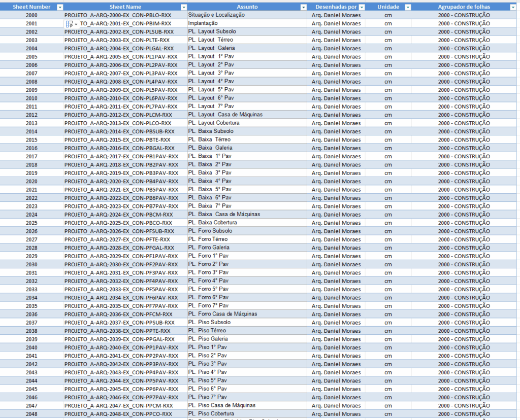
Task: Open the Sheet Name filter dropdown
Action: coord(184,7)
